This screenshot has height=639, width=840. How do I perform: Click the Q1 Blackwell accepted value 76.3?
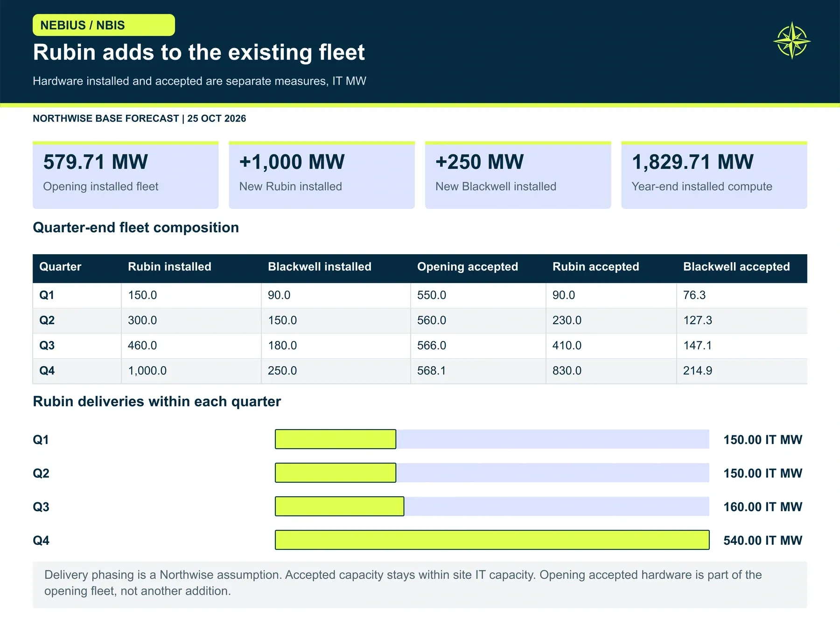(694, 295)
